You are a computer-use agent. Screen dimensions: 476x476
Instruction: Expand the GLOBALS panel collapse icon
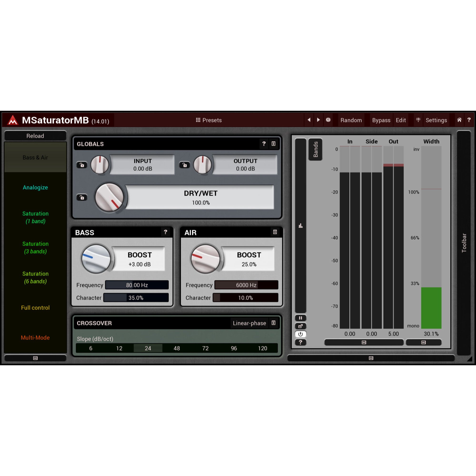[273, 144]
